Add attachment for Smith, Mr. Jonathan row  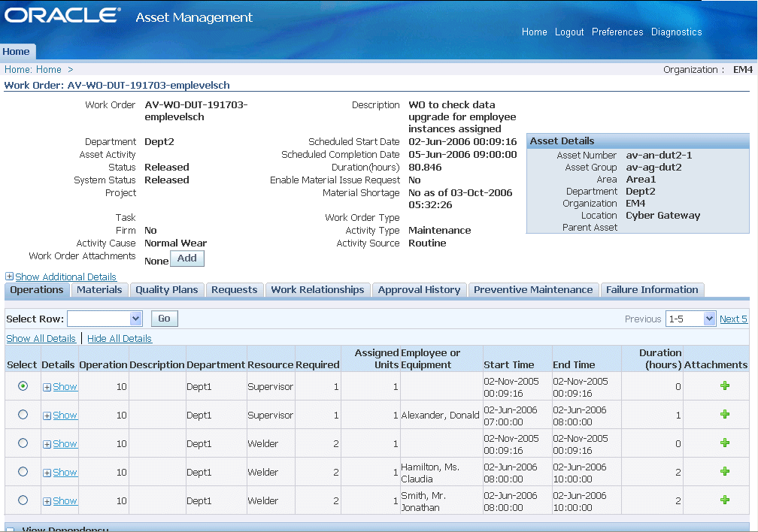coord(725,500)
